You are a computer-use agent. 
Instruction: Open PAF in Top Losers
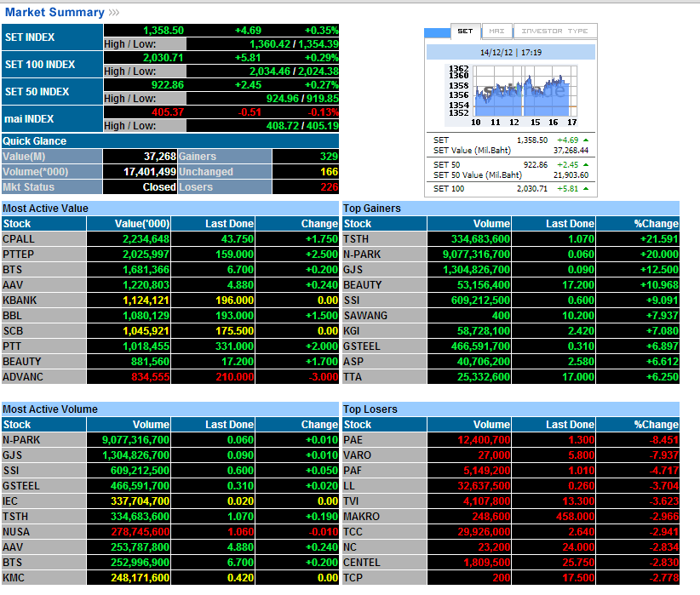point(353,470)
